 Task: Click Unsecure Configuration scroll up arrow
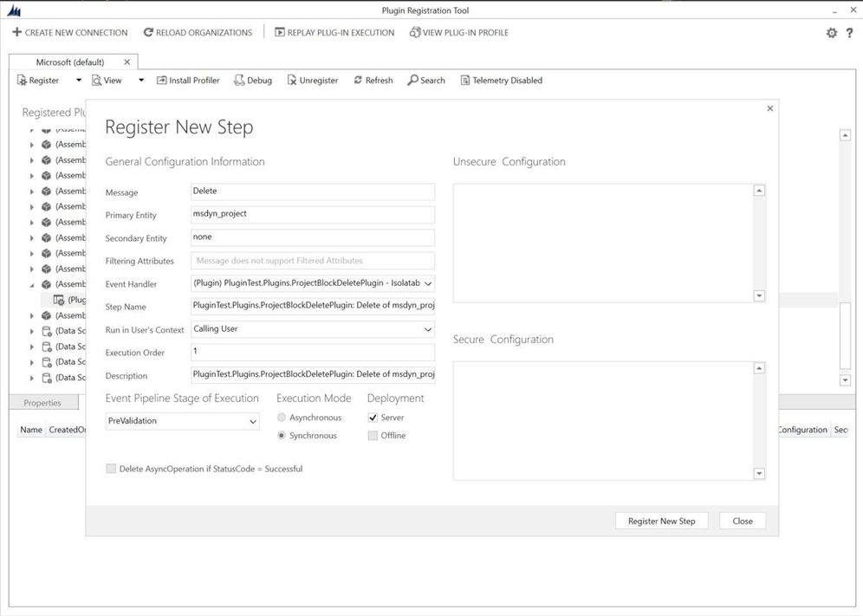759,191
